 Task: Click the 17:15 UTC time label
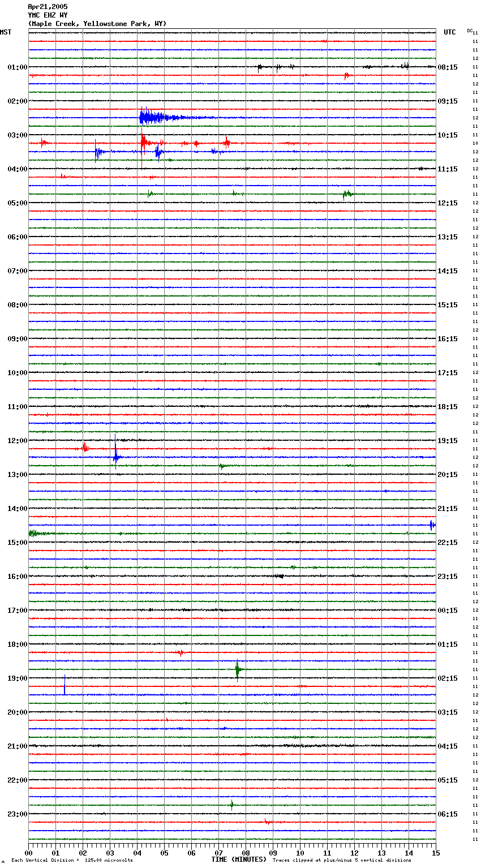448,373
